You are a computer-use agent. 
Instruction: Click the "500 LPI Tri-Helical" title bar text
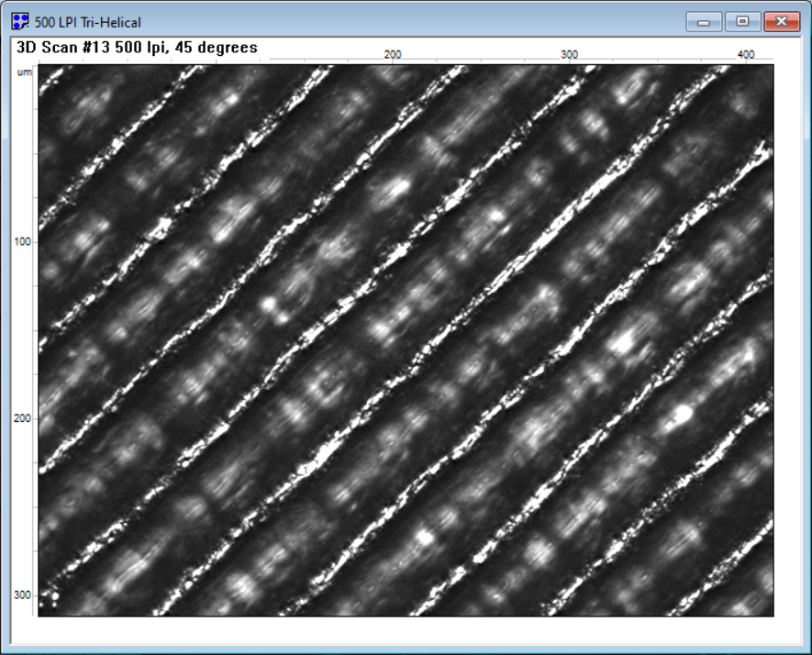pos(88,22)
